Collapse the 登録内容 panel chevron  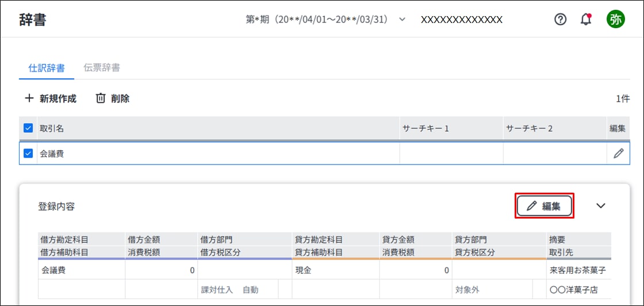600,206
